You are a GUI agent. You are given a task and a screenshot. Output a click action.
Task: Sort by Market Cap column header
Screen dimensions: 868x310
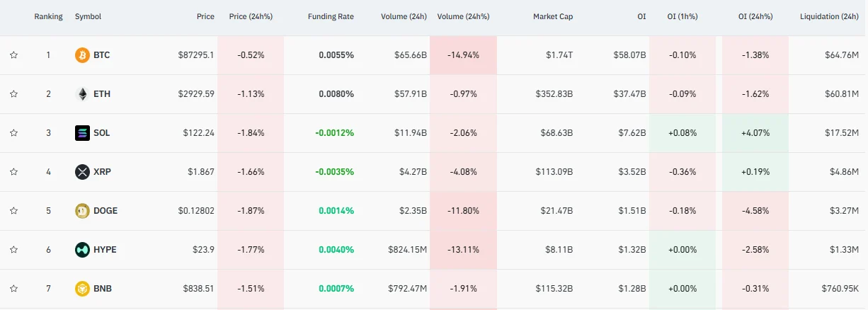pyautogui.click(x=552, y=16)
